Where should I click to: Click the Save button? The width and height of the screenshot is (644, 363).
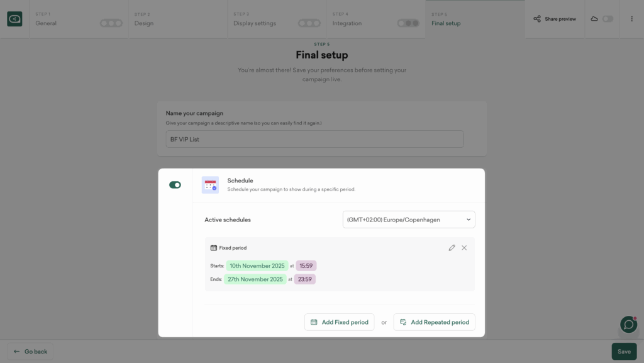624,352
